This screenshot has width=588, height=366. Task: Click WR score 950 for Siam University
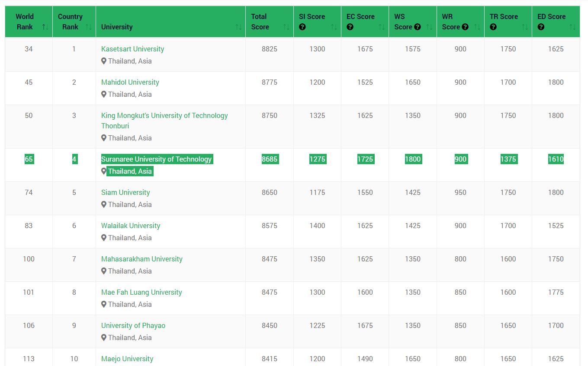tap(460, 192)
